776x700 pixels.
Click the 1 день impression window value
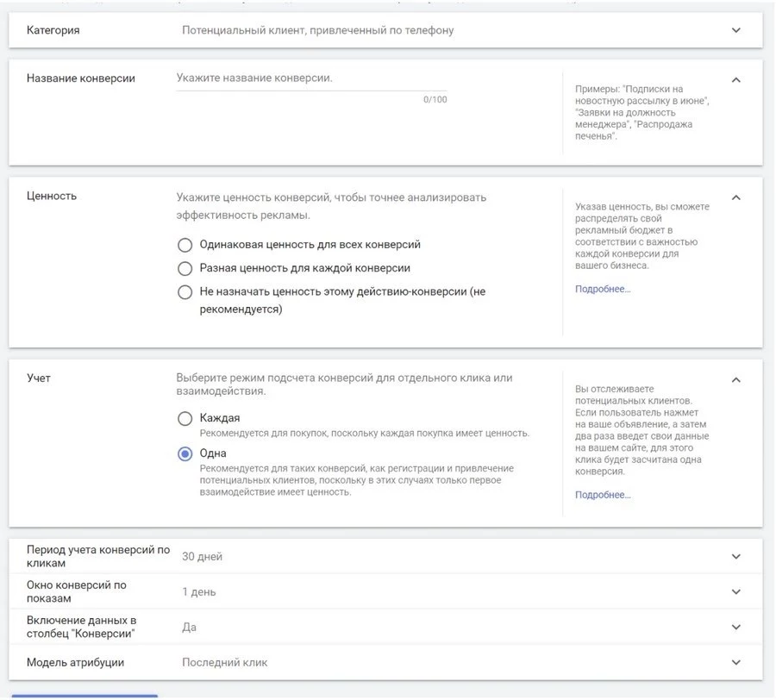[199, 592]
